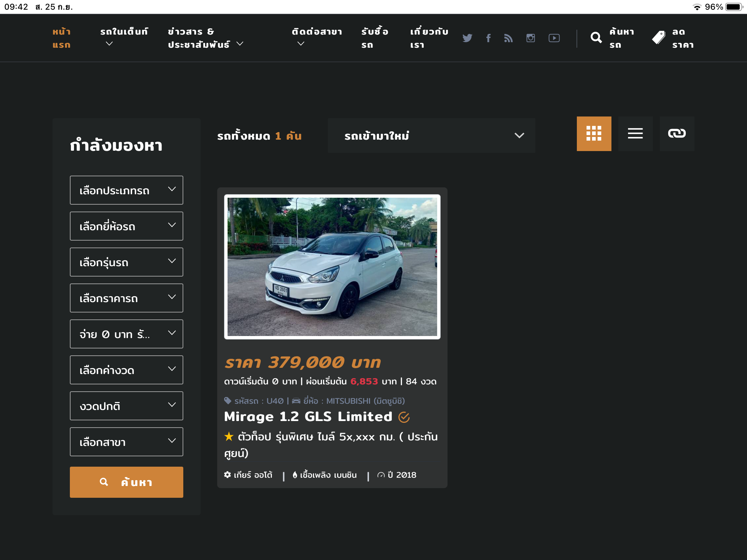
Task: Open the Mirage 1.2 GLS Limited title link
Action: tap(308, 417)
